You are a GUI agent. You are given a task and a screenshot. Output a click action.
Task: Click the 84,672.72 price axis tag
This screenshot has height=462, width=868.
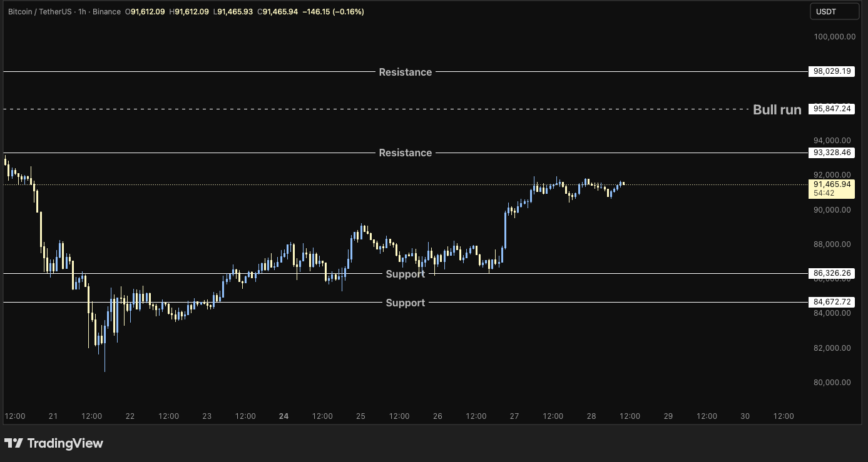coord(831,302)
